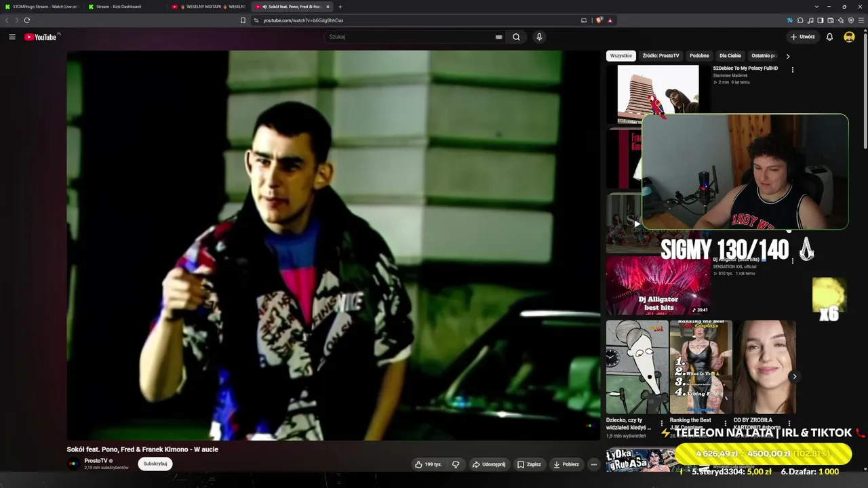Open the ProstoTV channel avatar
This screenshot has width=868, height=488.
(73, 464)
